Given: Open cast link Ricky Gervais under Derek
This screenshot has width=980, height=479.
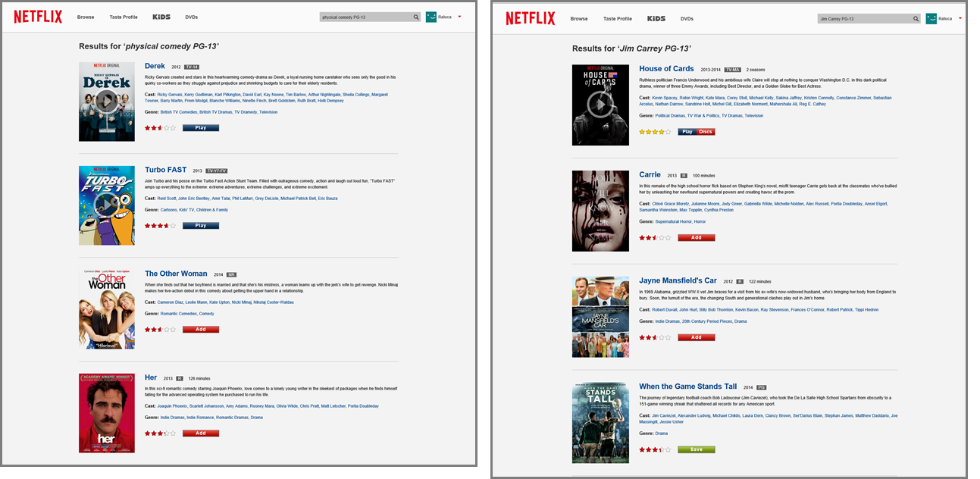Looking at the screenshot, I should click(x=170, y=95).
